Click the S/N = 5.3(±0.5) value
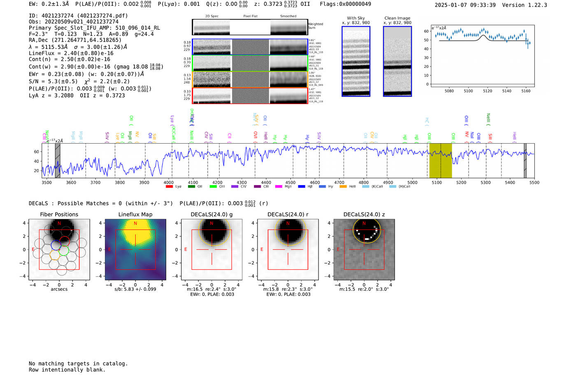Viewport: 576px width, 392px height. [53, 81]
